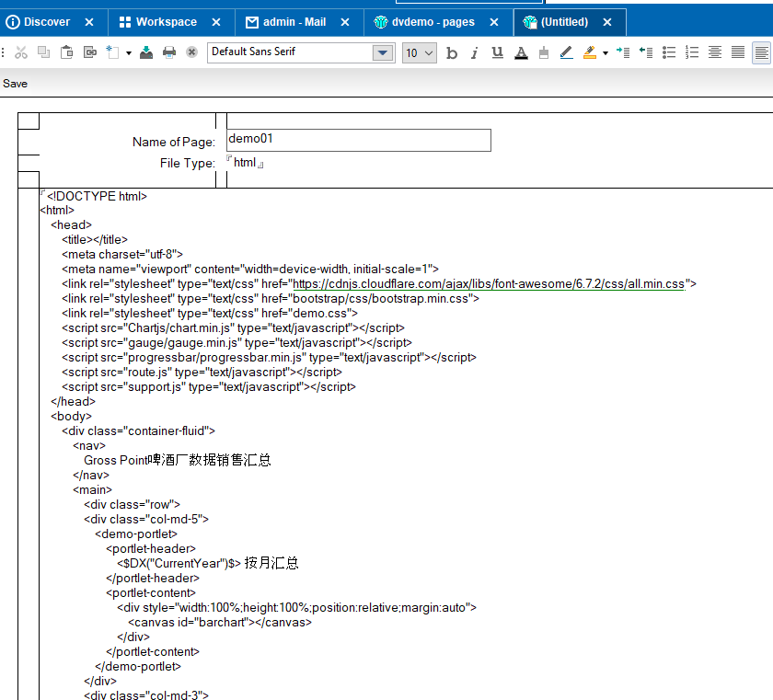Click the Workspace tab grid icon
The height and width of the screenshot is (700, 773).
click(x=125, y=22)
